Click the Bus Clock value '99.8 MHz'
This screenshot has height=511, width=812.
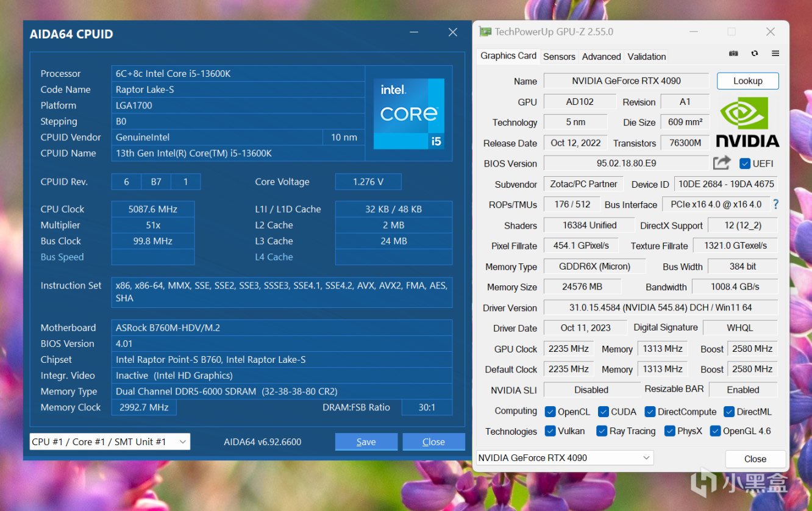pos(153,241)
